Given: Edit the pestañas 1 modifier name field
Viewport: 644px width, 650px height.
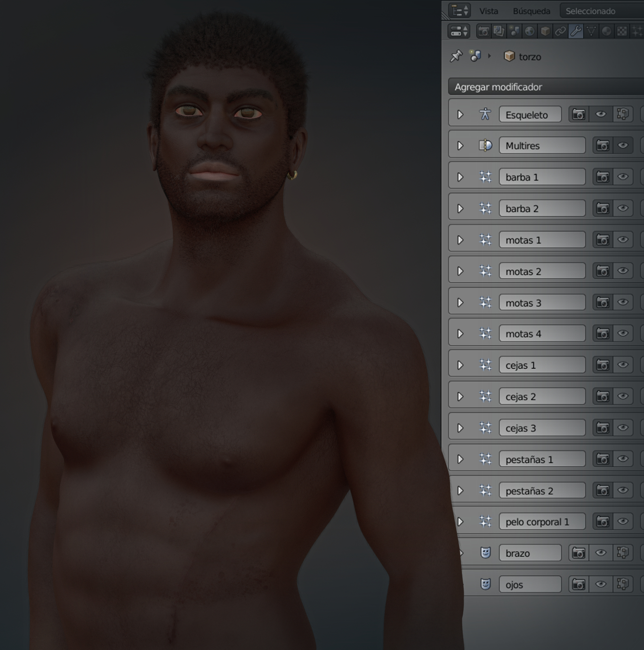Looking at the screenshot, I should coord(542,459).
